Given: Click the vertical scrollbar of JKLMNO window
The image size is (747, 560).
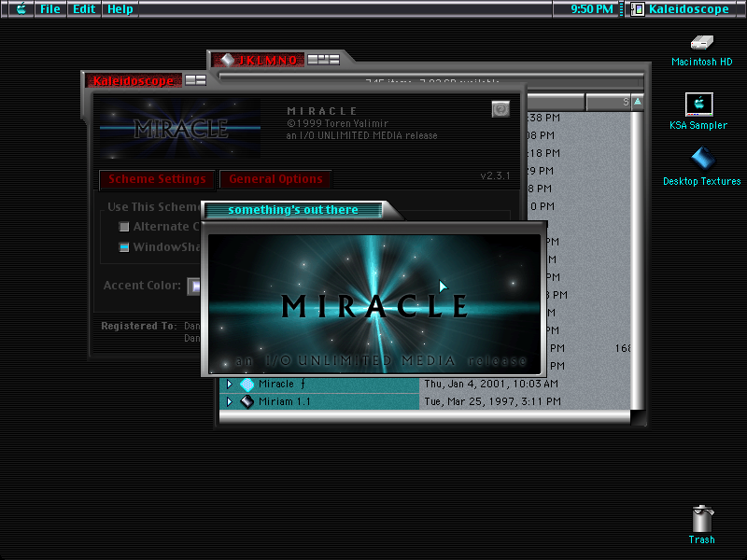Looking at the screenshot, I should [x=638, y=260].
